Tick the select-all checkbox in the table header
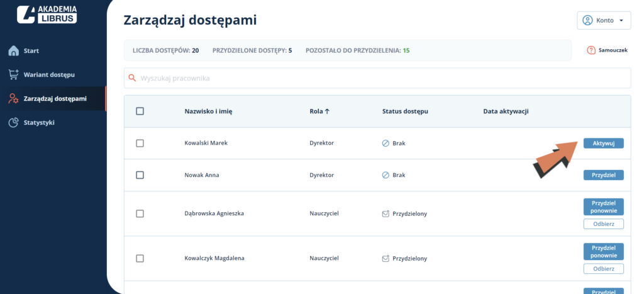The image size is (644, 294). pyautogui.click(x=140, y=111)
